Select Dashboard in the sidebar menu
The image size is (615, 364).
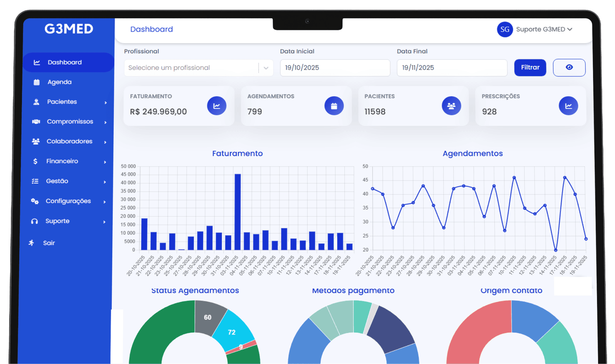point(65,62)
